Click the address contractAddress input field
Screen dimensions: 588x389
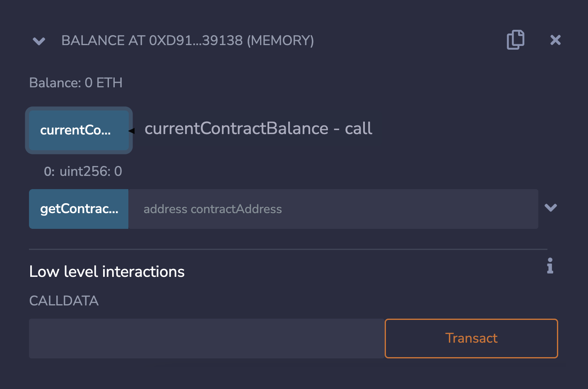(x=290, y=209)
